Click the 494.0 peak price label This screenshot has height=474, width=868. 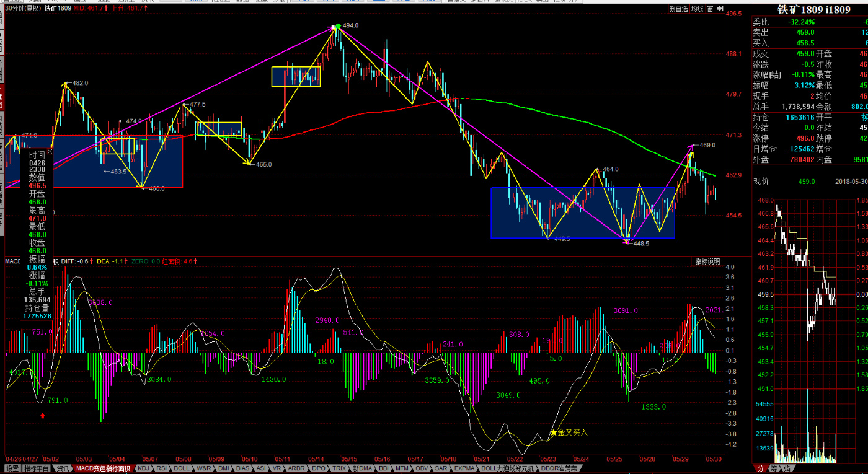tap(350, 25)
